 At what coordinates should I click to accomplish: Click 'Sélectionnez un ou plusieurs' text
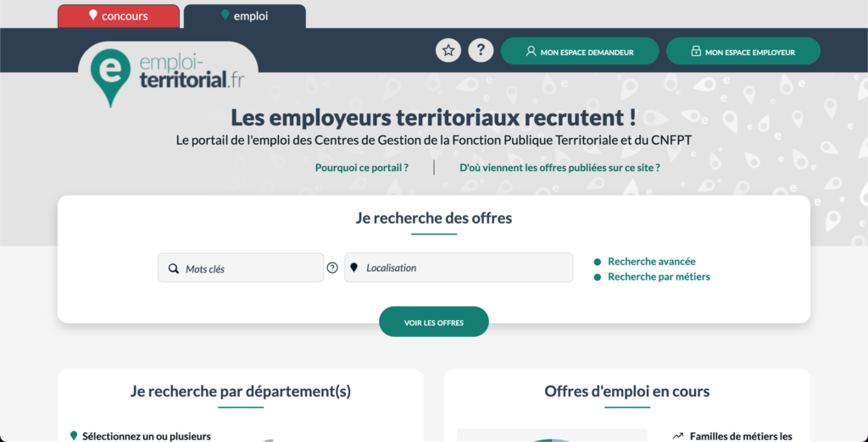147,436
